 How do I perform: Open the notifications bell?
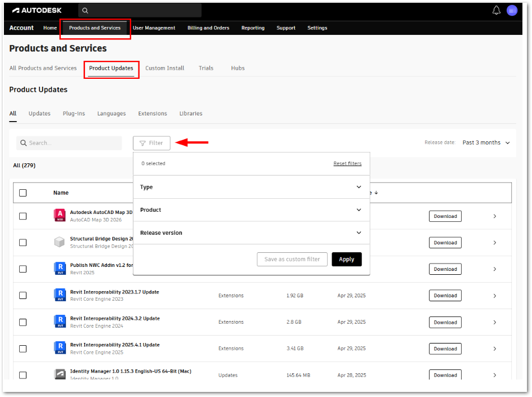[x=496, y=11]
